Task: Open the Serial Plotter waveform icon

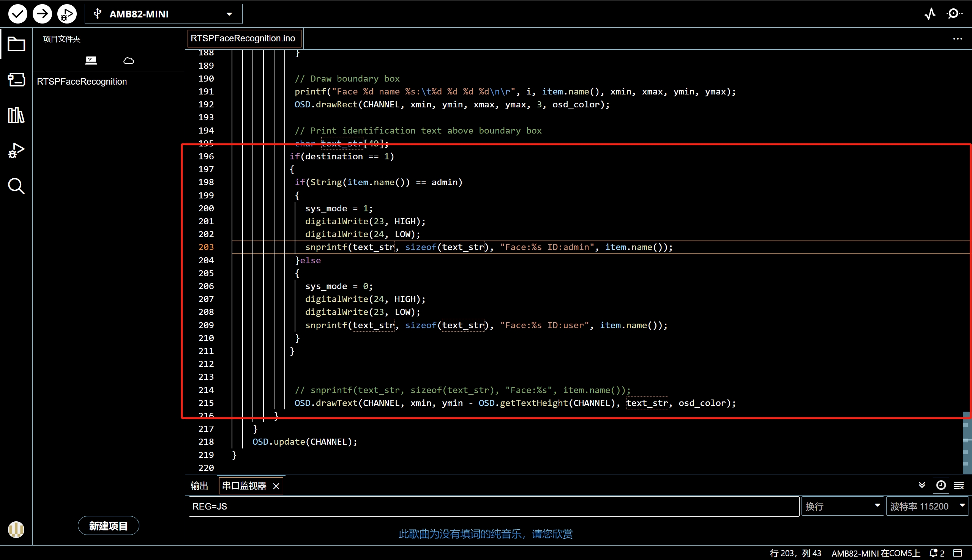Action: click(930, 14)
